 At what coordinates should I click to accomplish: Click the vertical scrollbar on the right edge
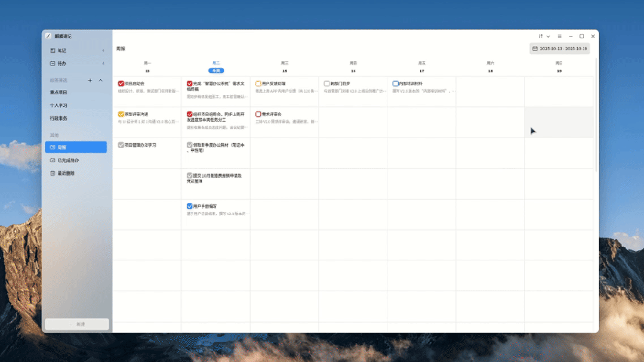point(596,125)
